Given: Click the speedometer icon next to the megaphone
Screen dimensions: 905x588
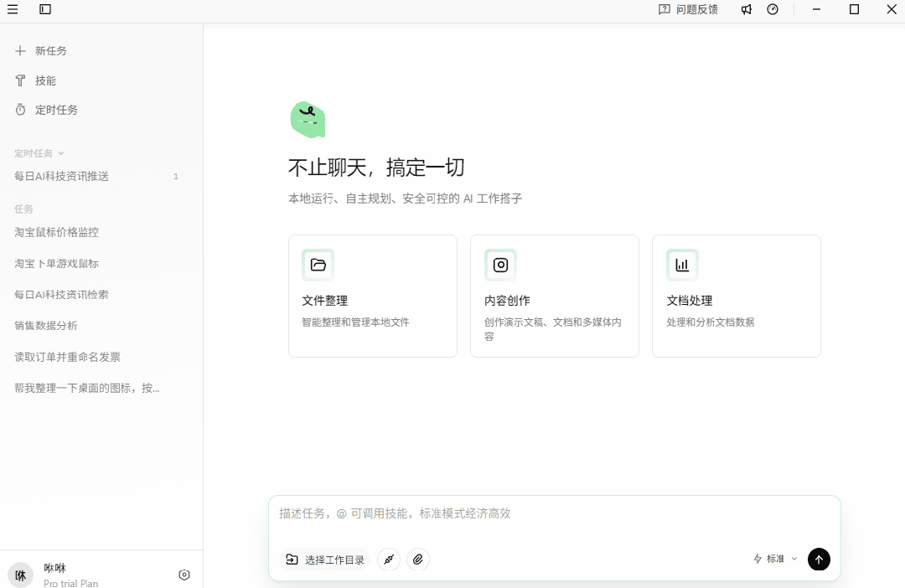Looking at the screenshot, I should pyautogui.click(x=772, y=9).
